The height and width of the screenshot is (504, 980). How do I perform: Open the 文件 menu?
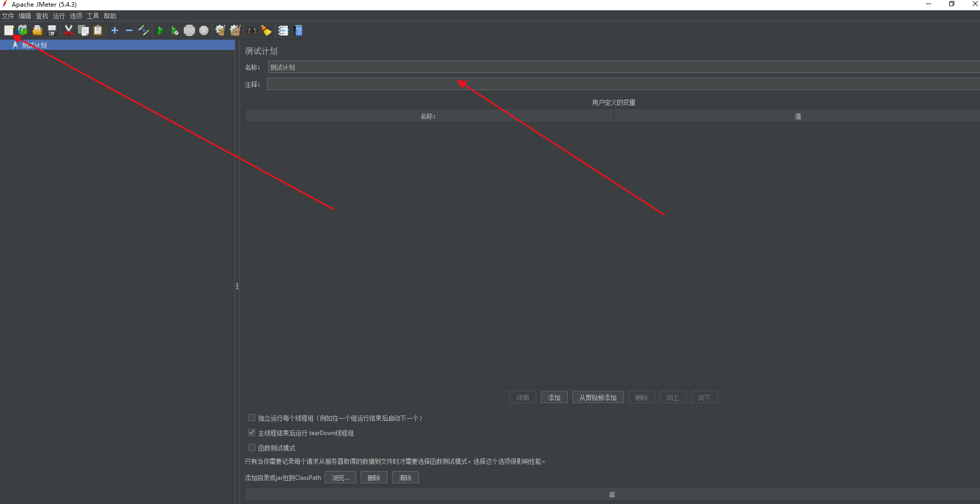[x=8, y=16]
